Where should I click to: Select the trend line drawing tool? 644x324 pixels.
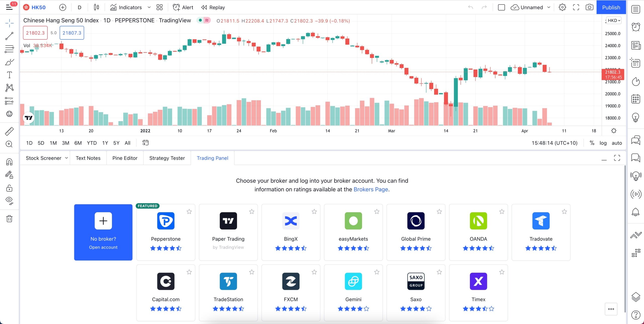click(9, 36)
